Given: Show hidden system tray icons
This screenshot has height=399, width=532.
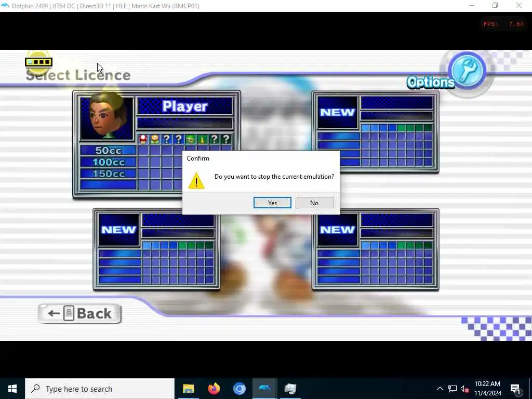Looking at the screenshot, I should (440, 389).
